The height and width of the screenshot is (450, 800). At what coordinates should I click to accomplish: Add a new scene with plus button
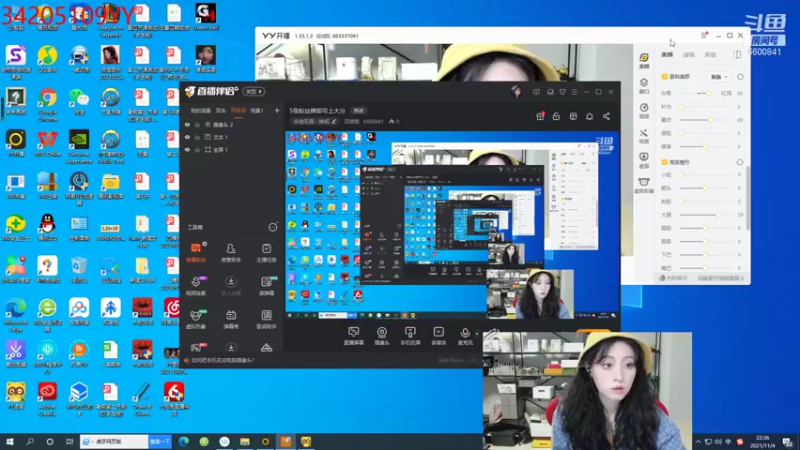coord(277,110)
